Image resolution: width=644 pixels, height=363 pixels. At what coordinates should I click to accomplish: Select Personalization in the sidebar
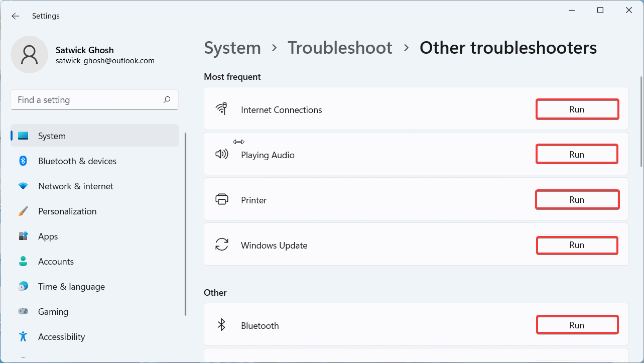(94, 211)
